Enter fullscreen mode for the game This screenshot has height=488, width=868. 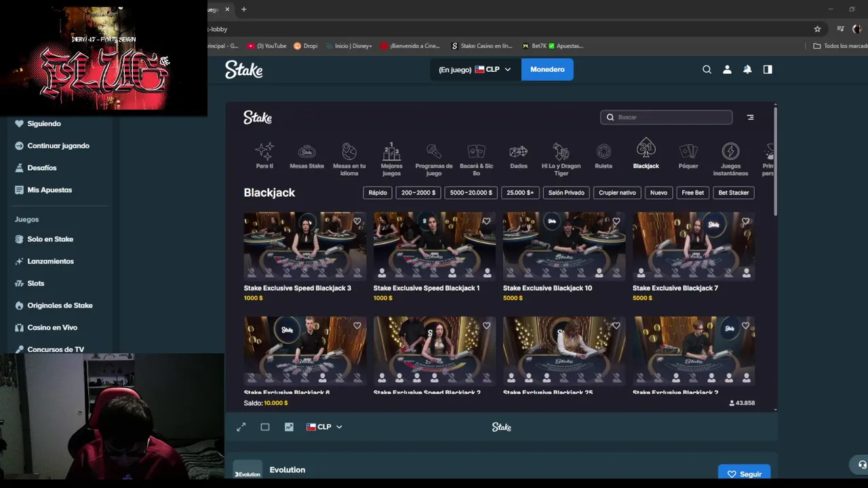[241, 427]
